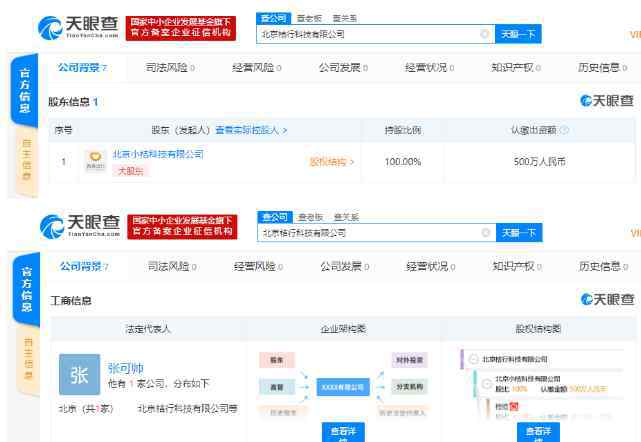
Task: Open 公司发展 tab above 工商信息 heading
Action: (345, 267)
